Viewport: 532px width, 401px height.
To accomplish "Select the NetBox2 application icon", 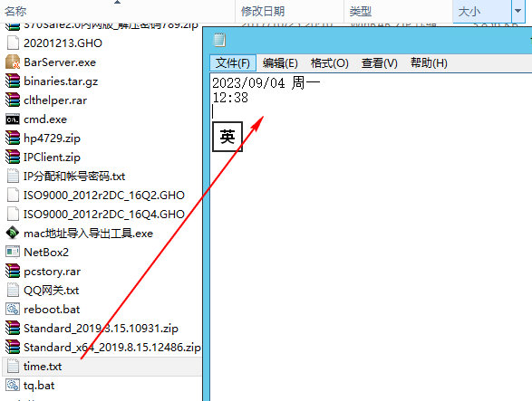I will [x=13, y=252].
